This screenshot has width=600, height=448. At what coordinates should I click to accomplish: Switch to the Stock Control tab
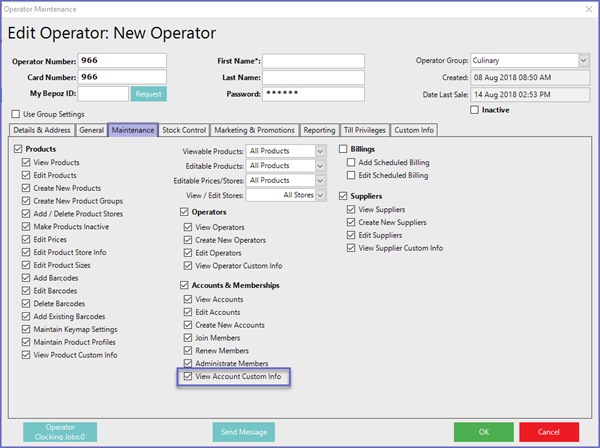pos(185,130)
